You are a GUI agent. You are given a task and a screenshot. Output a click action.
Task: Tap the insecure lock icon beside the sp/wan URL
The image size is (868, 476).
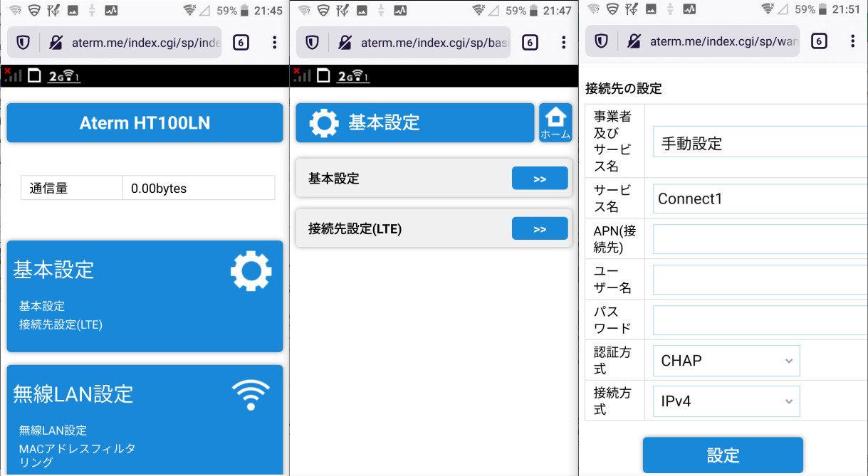(x=634, y=42)
